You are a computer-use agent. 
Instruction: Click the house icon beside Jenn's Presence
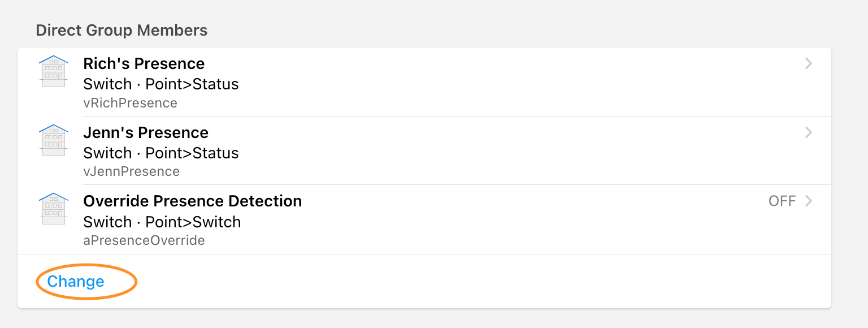(54, 140)
